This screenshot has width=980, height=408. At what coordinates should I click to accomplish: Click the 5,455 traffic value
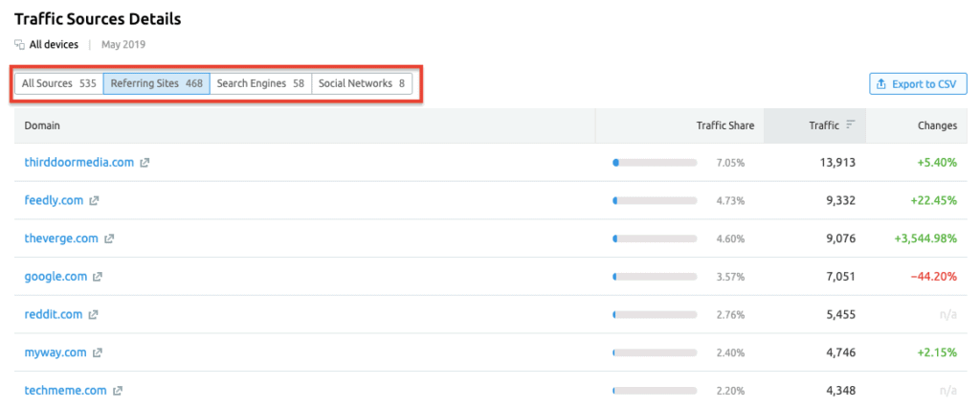[x=840, y=315]
